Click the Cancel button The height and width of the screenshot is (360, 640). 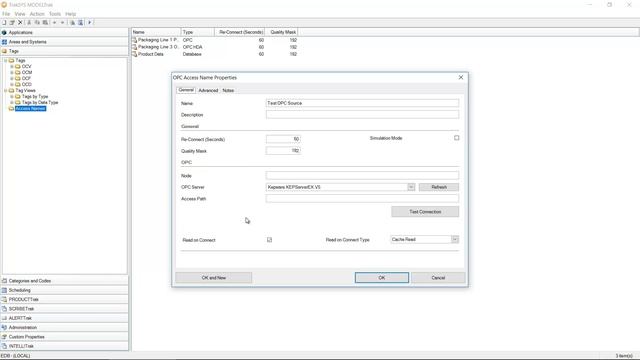click(438, 278)
